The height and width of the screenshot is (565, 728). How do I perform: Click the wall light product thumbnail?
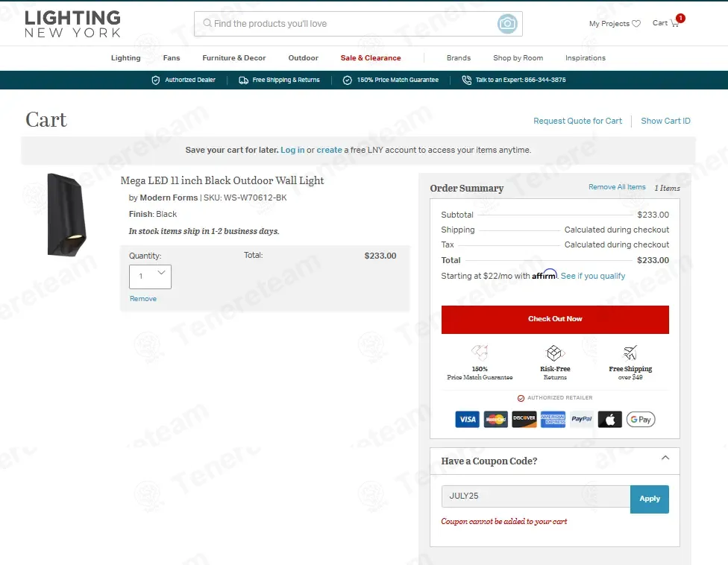(x=67, y=215)
